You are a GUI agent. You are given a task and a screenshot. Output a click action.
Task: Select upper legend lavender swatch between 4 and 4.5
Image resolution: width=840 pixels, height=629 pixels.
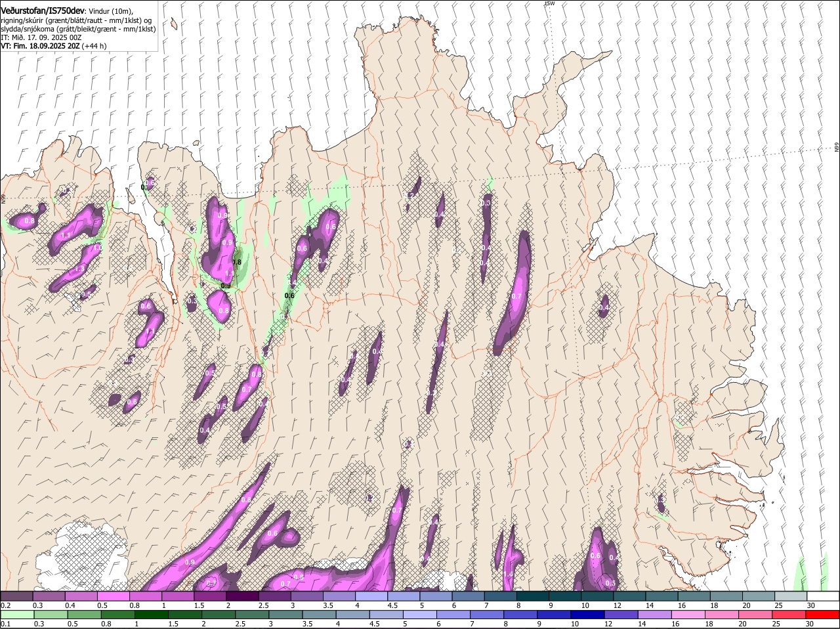(x=371, y=596)
